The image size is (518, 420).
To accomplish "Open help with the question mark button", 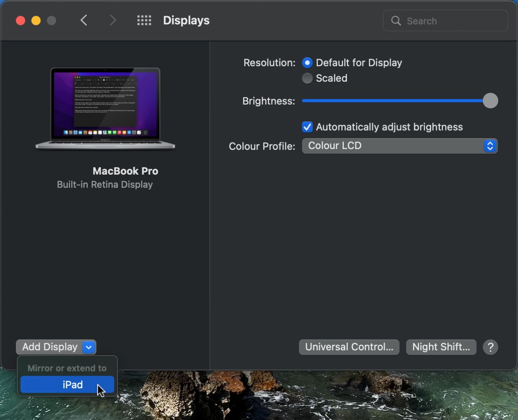I will [490, 347].
